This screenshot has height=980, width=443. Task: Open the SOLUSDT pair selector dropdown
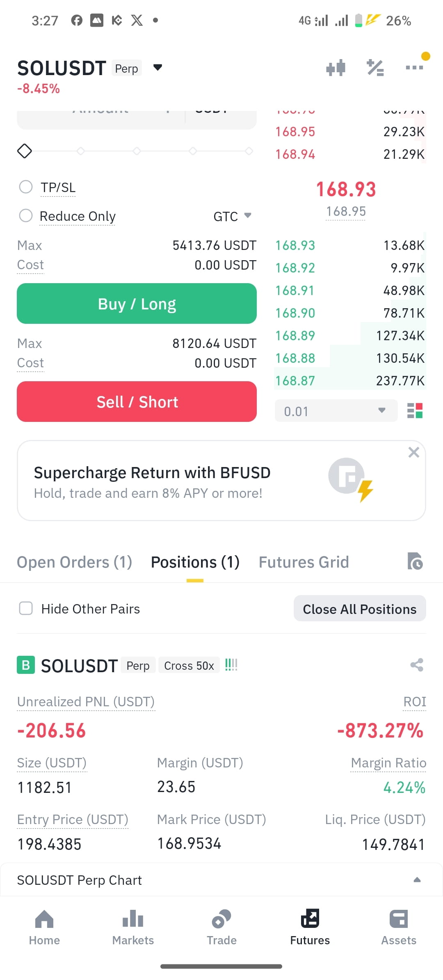(x=158, y=67)
